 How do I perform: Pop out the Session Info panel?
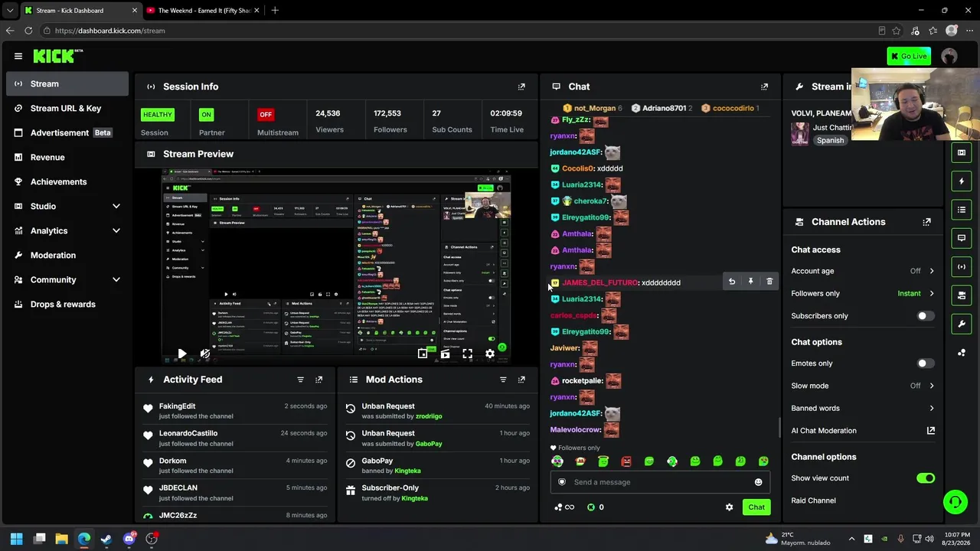pos(521,86)
